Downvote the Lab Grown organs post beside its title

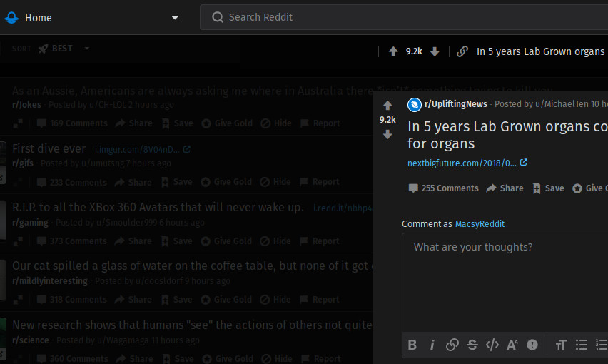pos(387,134)
